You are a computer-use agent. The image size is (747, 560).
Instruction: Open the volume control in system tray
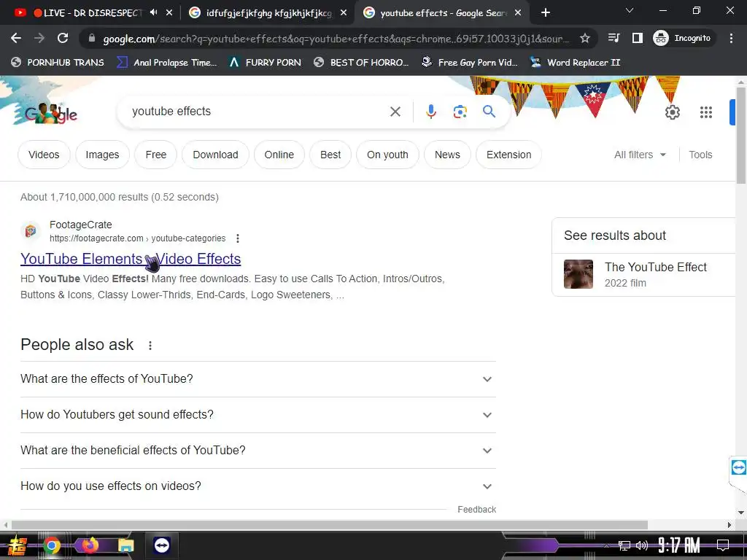coord(641,545)
